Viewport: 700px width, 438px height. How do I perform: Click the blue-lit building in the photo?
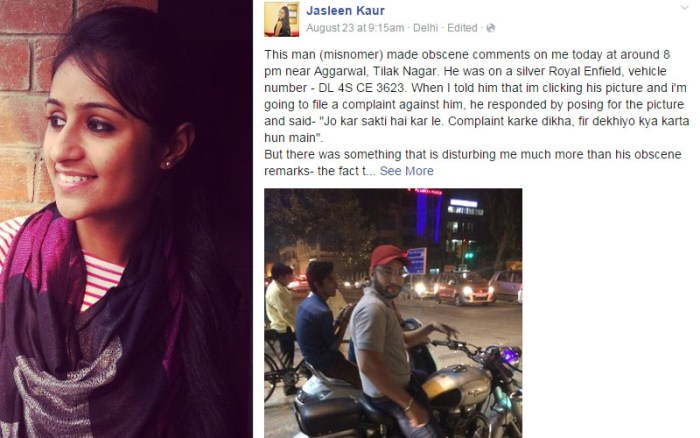(x=429, y=213)
